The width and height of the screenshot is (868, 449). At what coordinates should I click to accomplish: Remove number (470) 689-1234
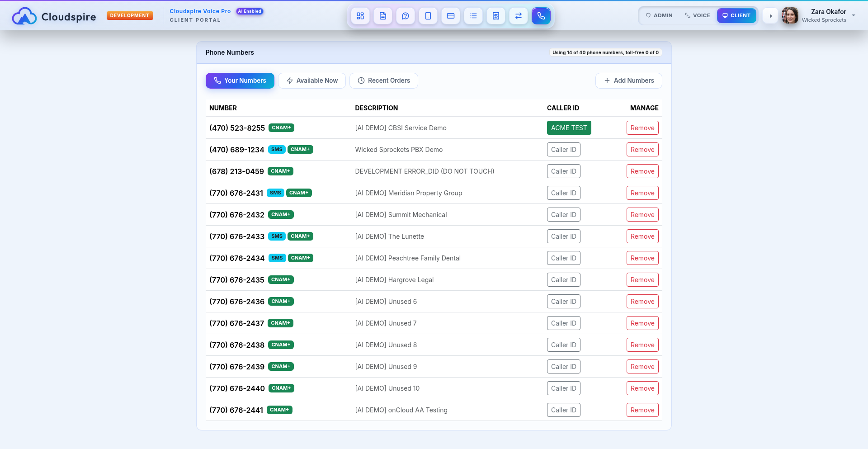pos(642,150)
